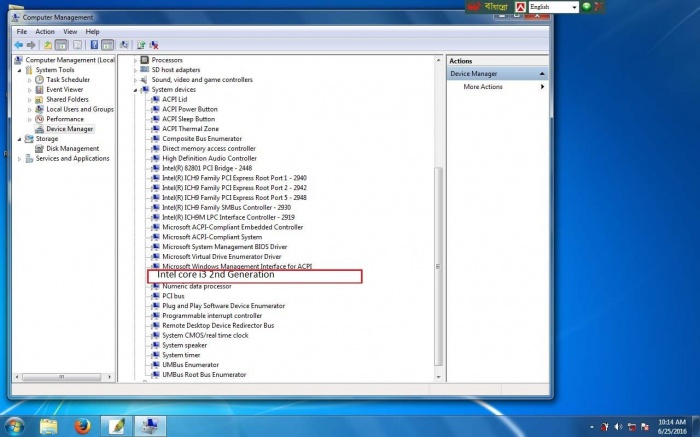Select High Definition Audio Controller
Image resolution: width=700 pixels, height=437 pixels.
pos(209,158)
